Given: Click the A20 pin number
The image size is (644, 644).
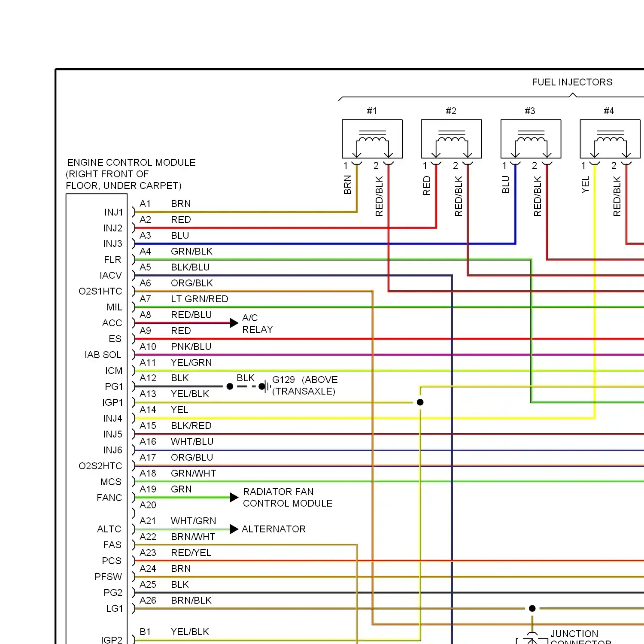Looking at the screenshot, I should 148,505.
